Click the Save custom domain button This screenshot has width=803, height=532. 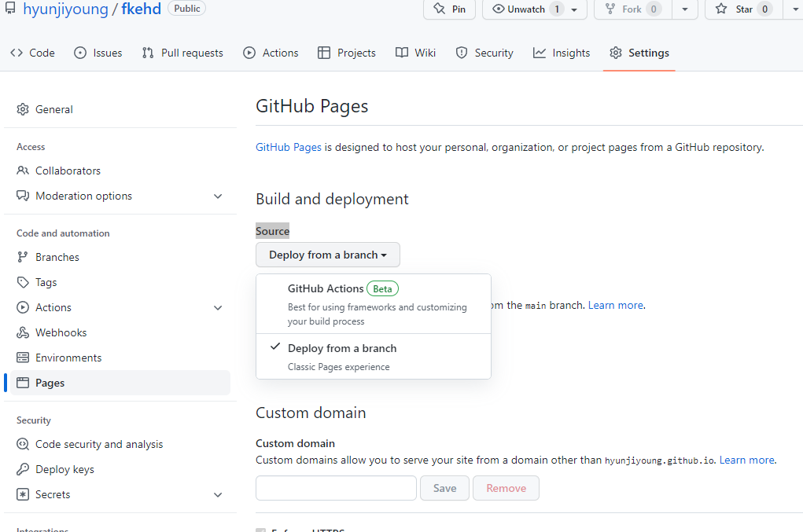click(x=444, y=488)
